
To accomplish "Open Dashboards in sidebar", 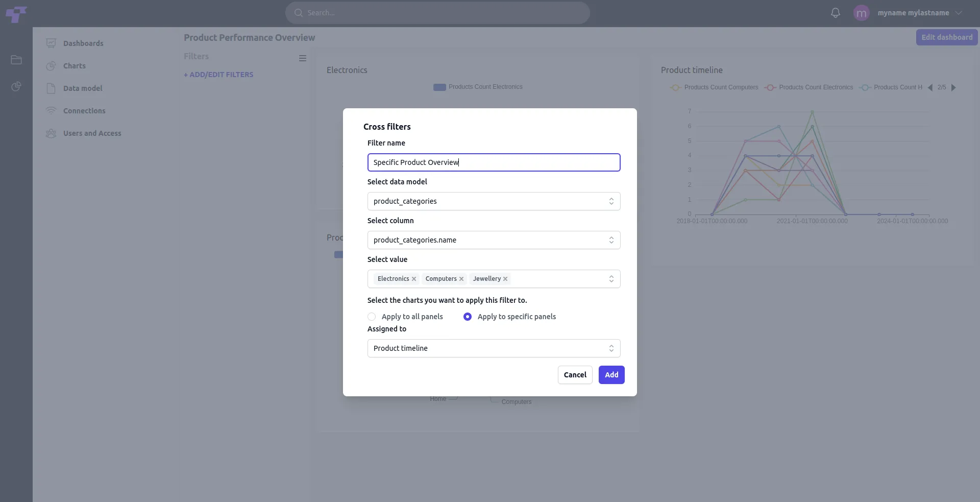I will point(83,43).
